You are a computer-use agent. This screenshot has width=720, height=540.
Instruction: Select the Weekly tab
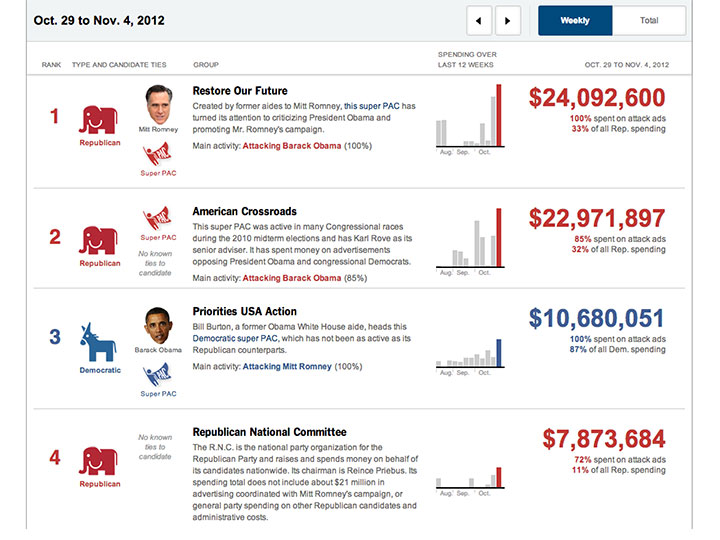pos(575,21)
